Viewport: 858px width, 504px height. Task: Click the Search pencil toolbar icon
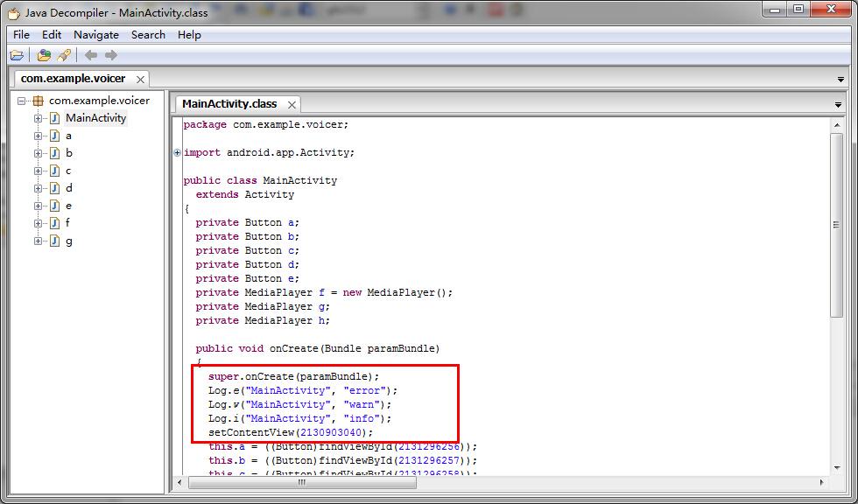(x=64, y=55)
